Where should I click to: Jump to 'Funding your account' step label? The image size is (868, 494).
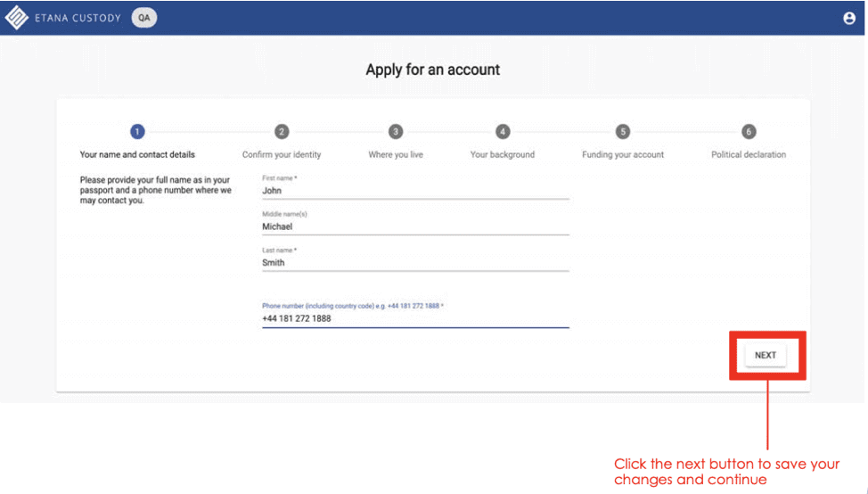click(x=623, y=155)
